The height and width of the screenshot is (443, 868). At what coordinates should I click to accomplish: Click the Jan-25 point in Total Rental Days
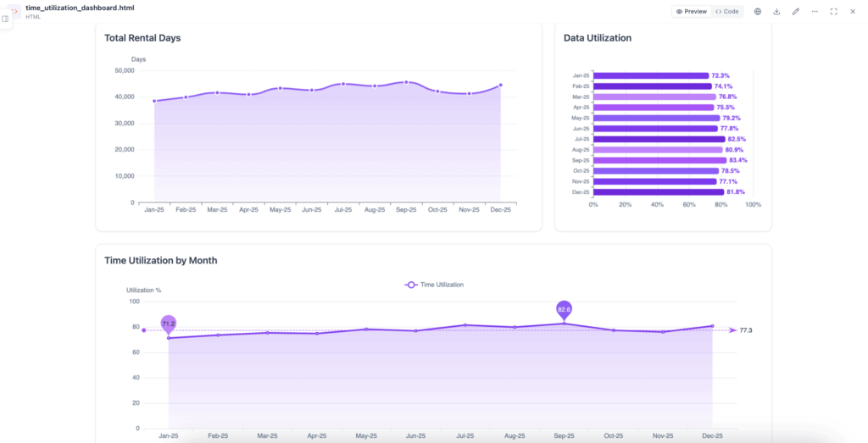point(154,101)
